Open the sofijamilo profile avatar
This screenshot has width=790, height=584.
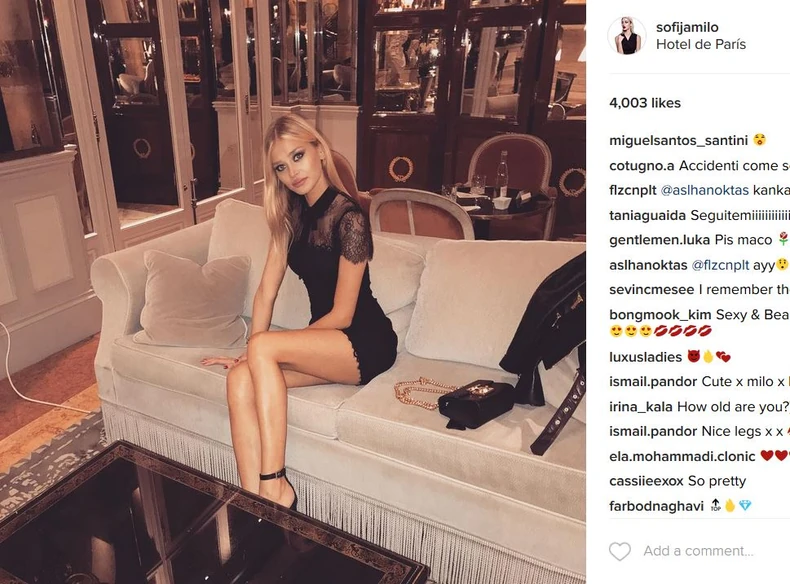pos(627,35)
